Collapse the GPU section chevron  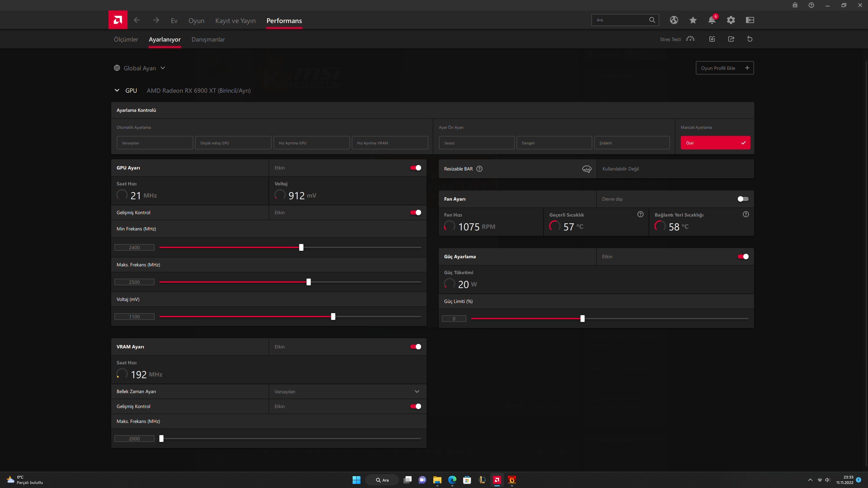[117, 90]
